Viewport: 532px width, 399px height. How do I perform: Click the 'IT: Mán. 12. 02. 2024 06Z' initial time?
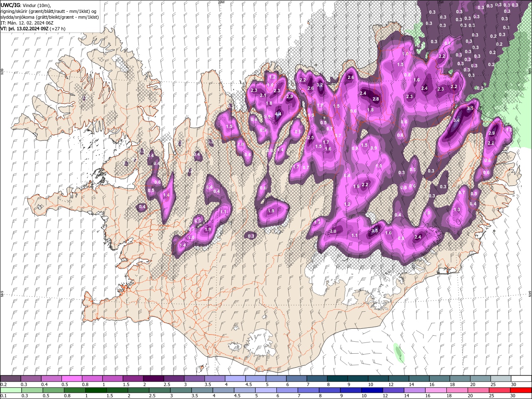tap(27, 23)
